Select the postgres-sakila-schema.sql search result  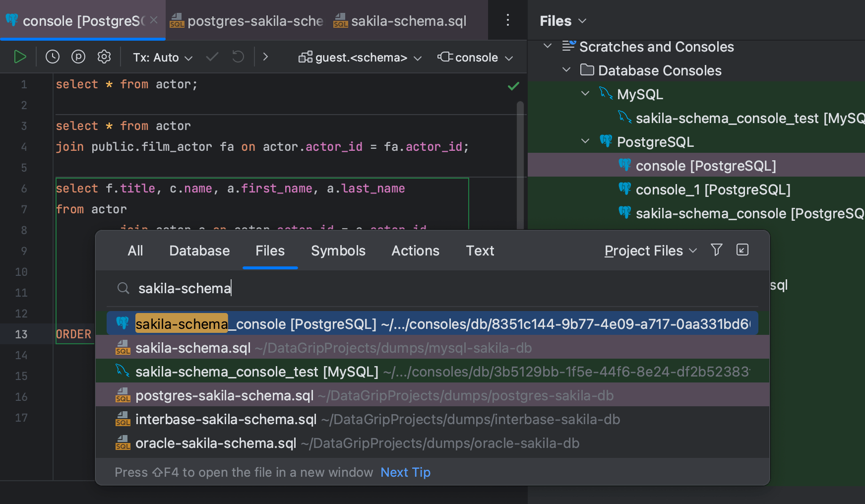pyautogui.click(x=224, y=395)
